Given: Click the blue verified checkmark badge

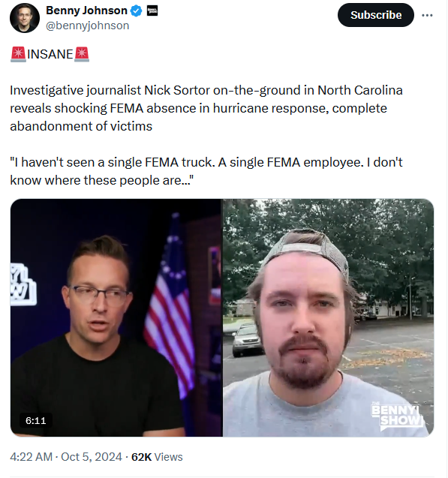Looking at the screenshot, I should (x=136, y=11).
